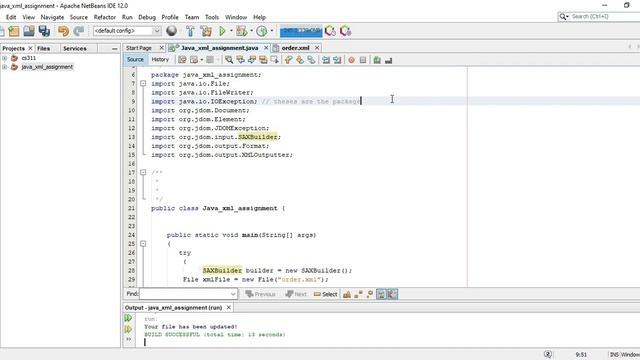Open the Team menu
The image size is (640, 360).
pos(192,17)
